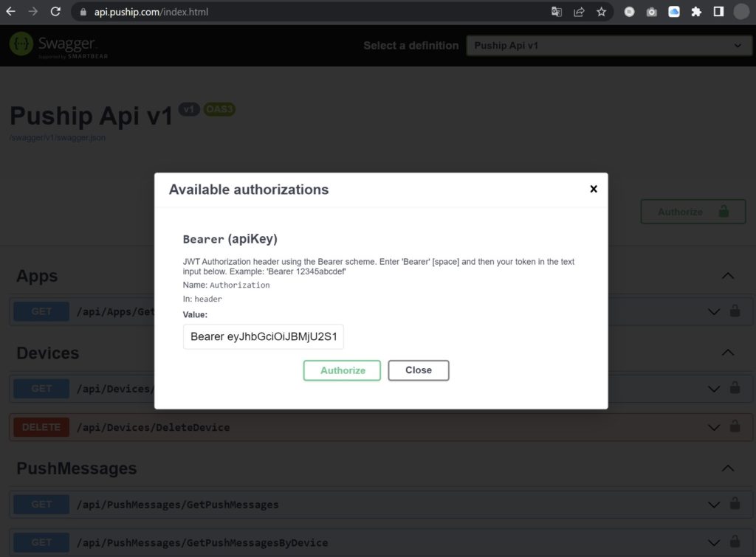Click the grey round extension icon
Screen dimensions: 756x557
tap(629, 12)
